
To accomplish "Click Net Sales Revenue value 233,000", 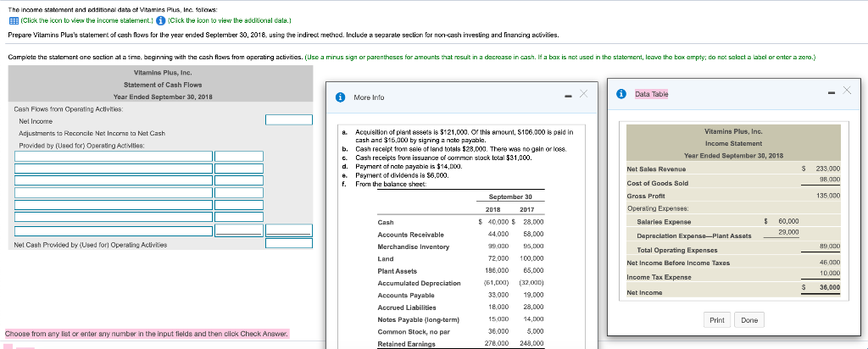I will 828,169.
